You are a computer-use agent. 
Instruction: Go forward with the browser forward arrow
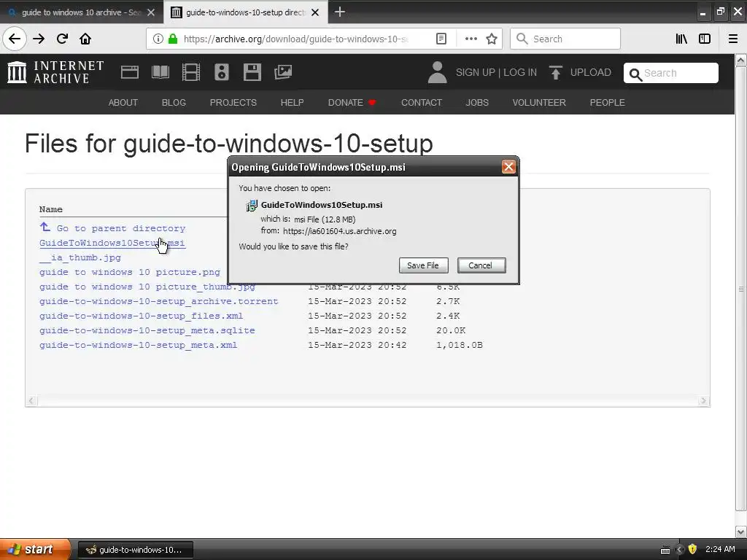pyautogui.click(x=39, y=39)
